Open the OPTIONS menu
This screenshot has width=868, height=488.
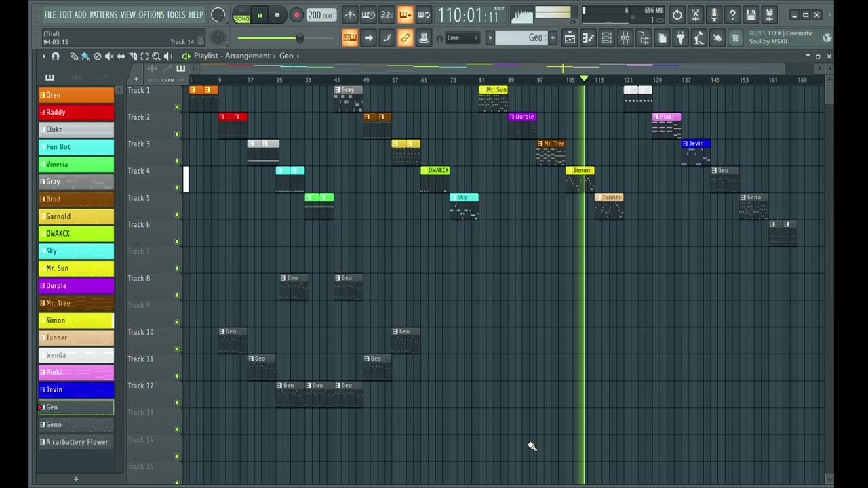(x=152, y=14)
